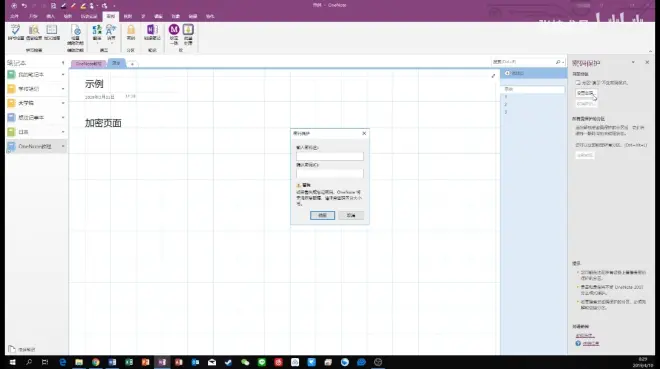Open Quick Notes at bottom of notebook list

(22, 350)
